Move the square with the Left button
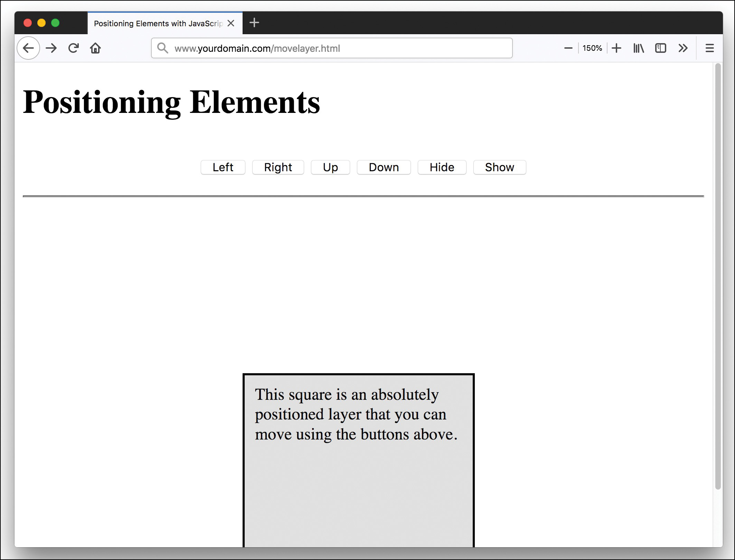Viewport: 735px width, 560px height. (x=223, y=167)
